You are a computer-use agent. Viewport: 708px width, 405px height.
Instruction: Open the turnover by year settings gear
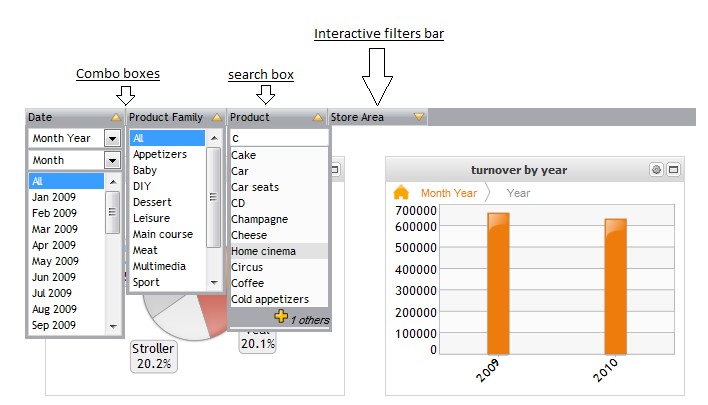click(x=656, y=170)
